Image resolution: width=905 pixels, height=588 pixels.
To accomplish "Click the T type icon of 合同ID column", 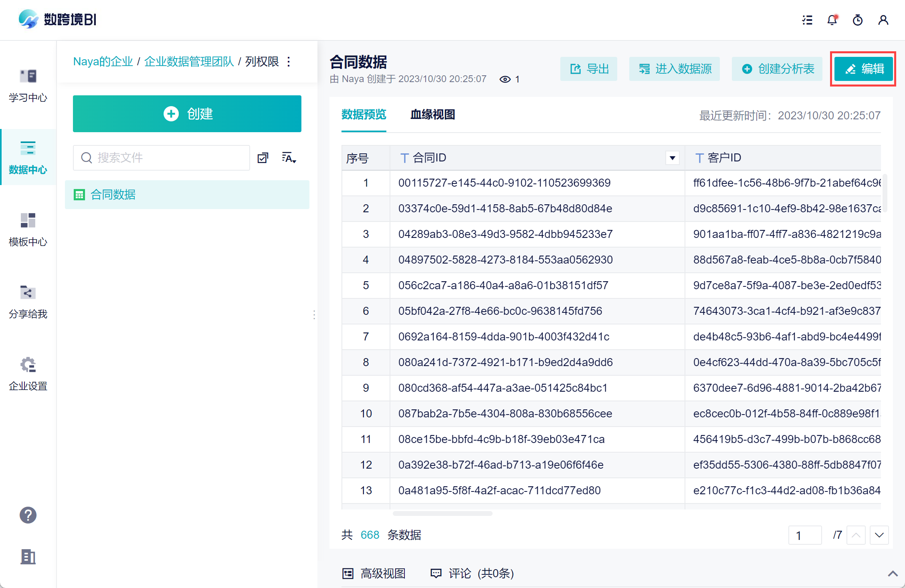I will pos(405,158).
